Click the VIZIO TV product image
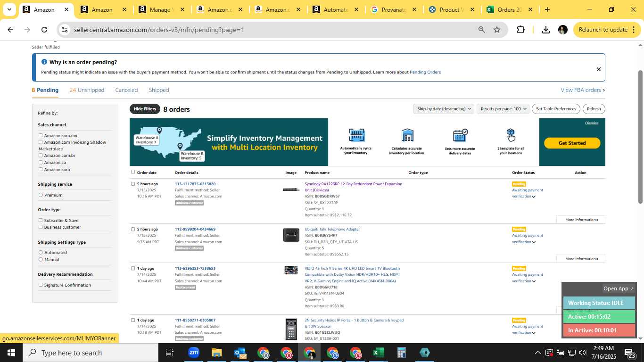This screenshot has width=644, height=362. pos(291,270)
